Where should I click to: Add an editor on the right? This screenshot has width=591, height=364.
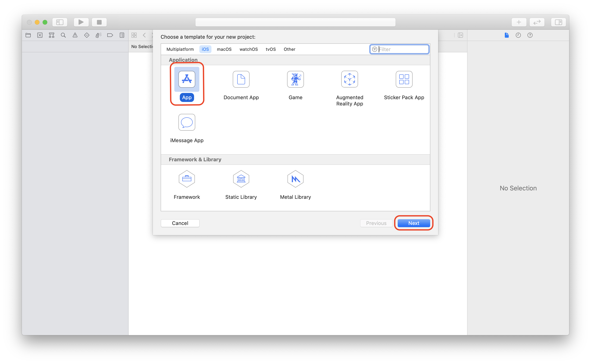[x=460, y=35]
